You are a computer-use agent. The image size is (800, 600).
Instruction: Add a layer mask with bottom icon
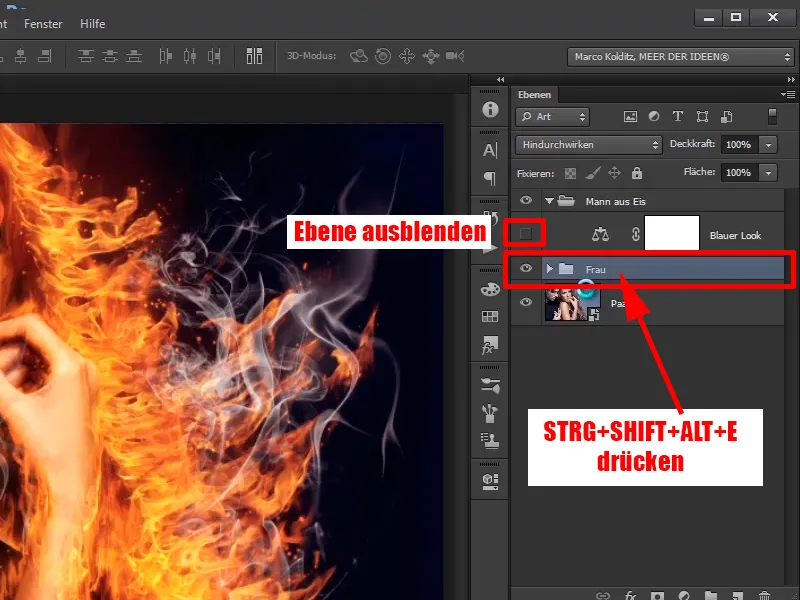[x=657, y=595]
